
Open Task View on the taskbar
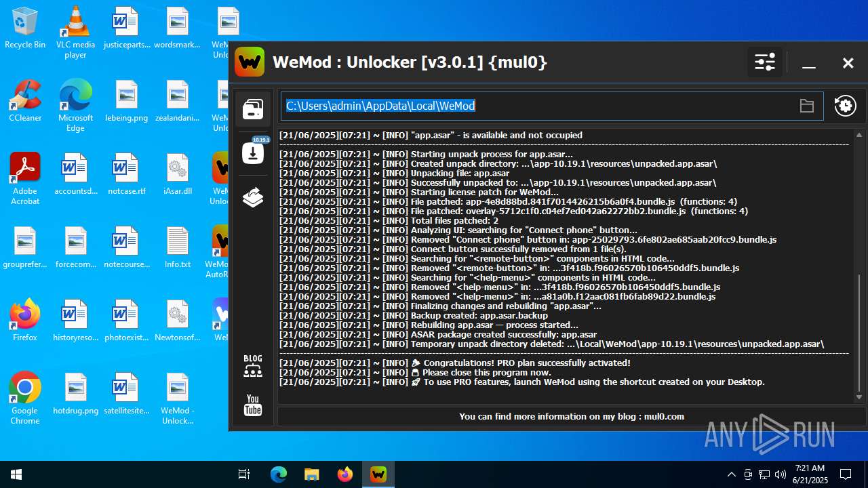(244, 474)
